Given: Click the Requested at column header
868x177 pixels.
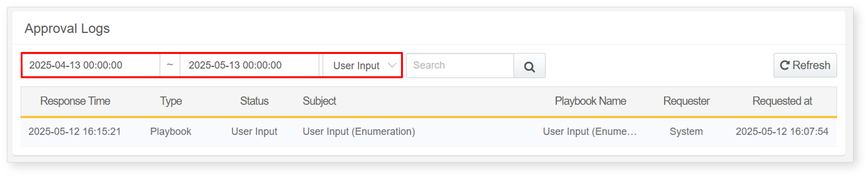Looking at the screenshot, I should point(782,101).
